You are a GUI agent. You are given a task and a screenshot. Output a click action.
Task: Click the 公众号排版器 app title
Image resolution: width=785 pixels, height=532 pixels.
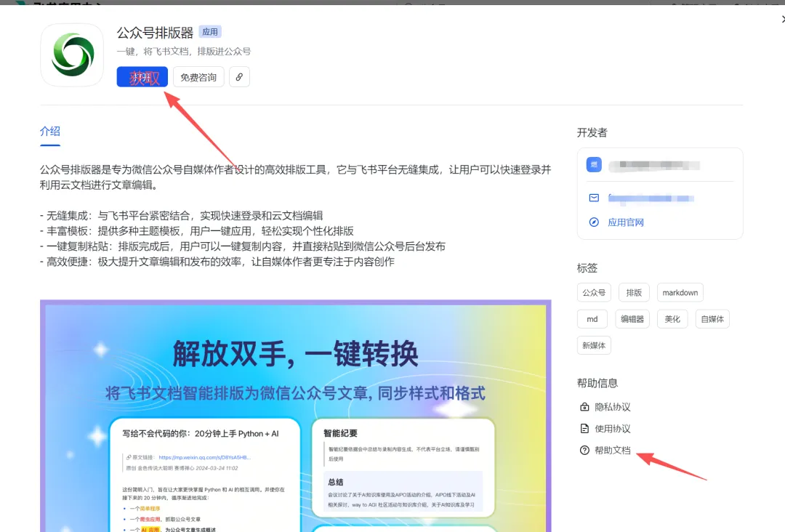pyautogui.click(x=156, y=33)
